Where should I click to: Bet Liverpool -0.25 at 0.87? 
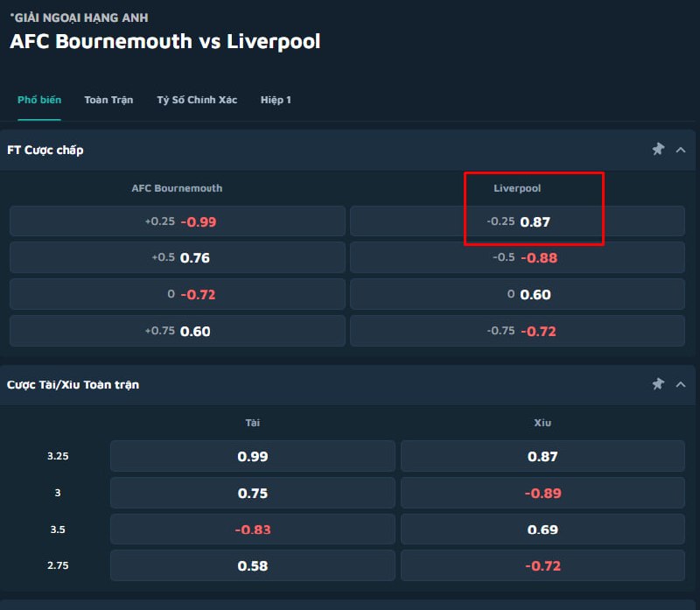[517, 221]
